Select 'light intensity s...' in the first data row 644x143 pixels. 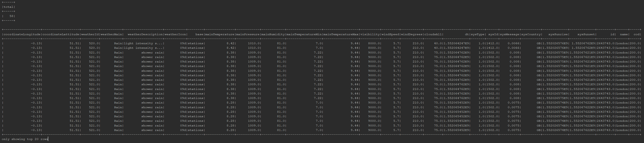[x=143, y=43]
